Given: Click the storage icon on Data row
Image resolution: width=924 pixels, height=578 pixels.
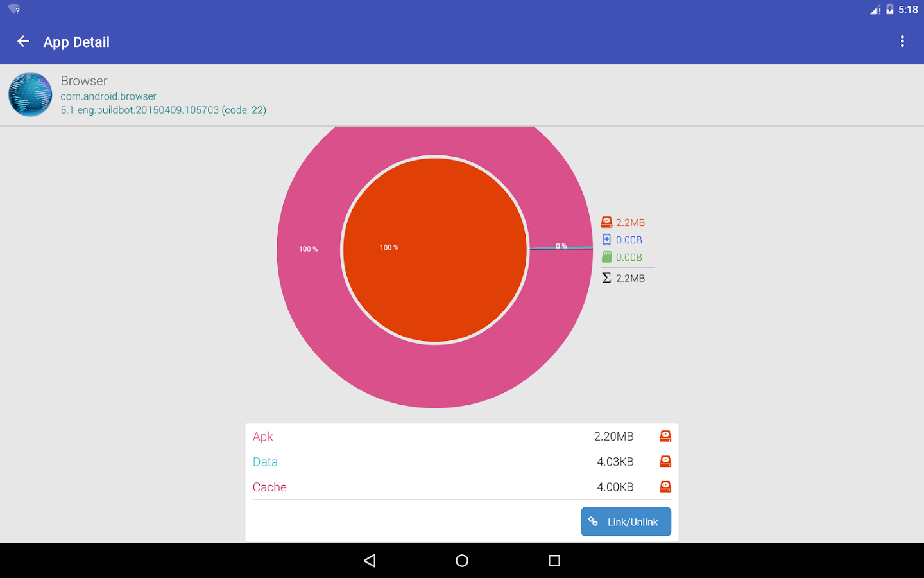Looking at the screenshot, I should (665, 461).
